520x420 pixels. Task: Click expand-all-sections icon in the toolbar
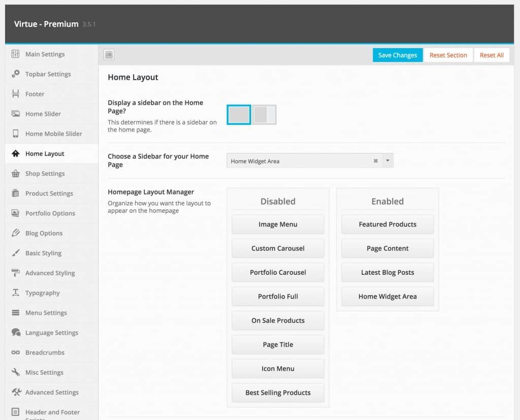(109, 54)
